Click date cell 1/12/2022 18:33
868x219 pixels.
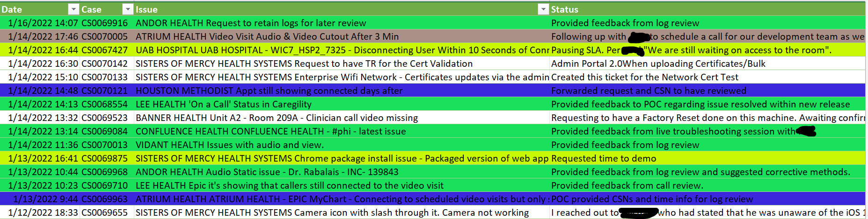pos(40,212)
